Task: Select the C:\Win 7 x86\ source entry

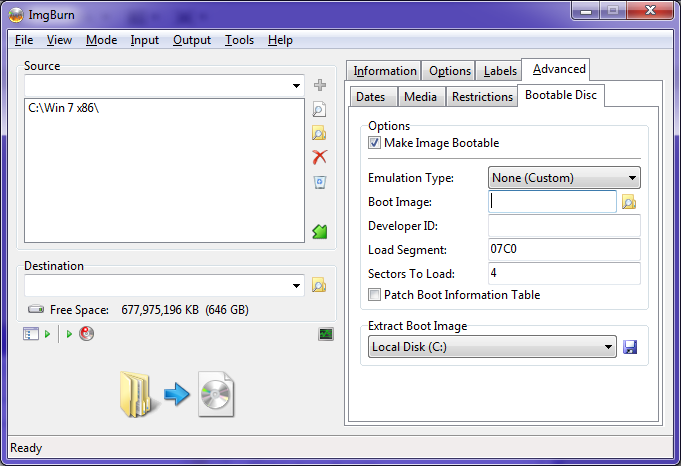Action: coord(63,108)
